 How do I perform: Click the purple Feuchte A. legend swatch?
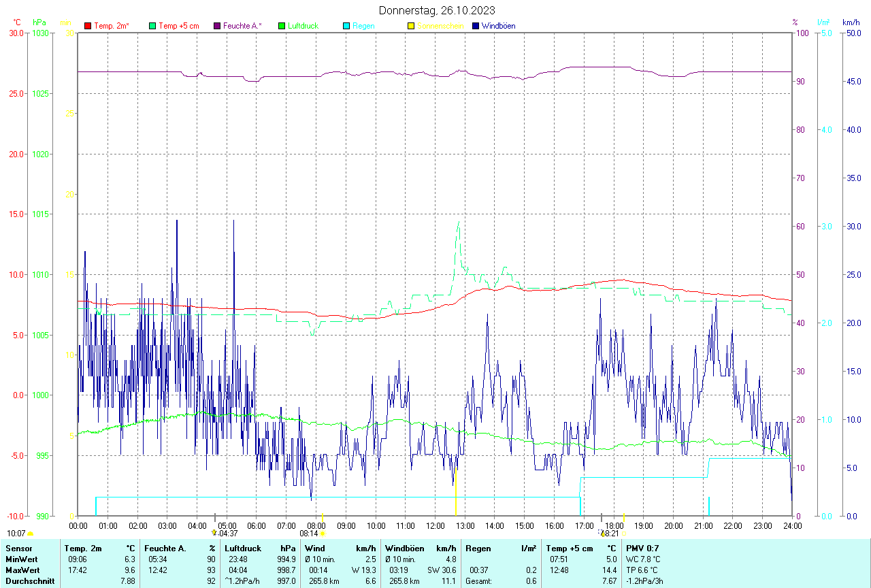pos(217,26)
